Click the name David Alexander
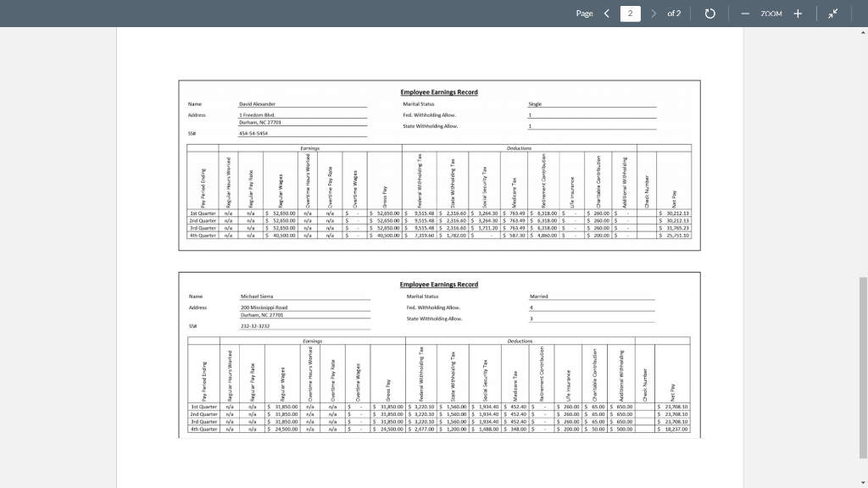868x488 pixels. [259, 103]
